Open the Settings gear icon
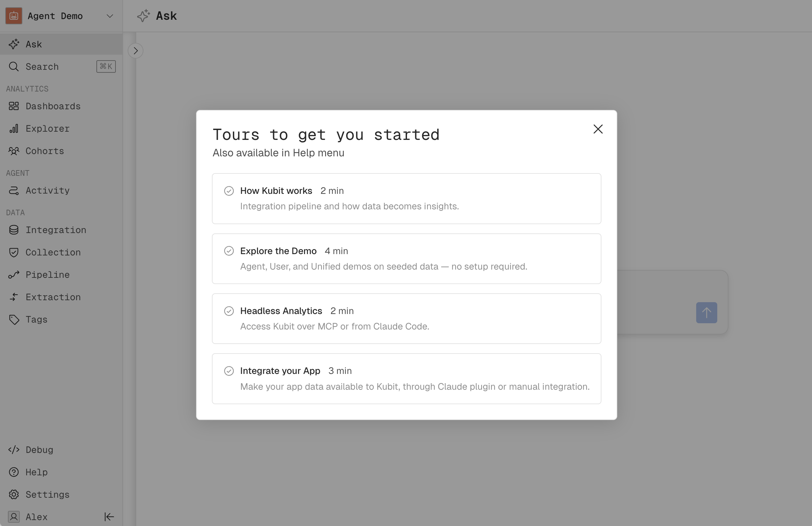Viewport: 812px width, 526px height. pyautogui.click(x=13, y=494)
